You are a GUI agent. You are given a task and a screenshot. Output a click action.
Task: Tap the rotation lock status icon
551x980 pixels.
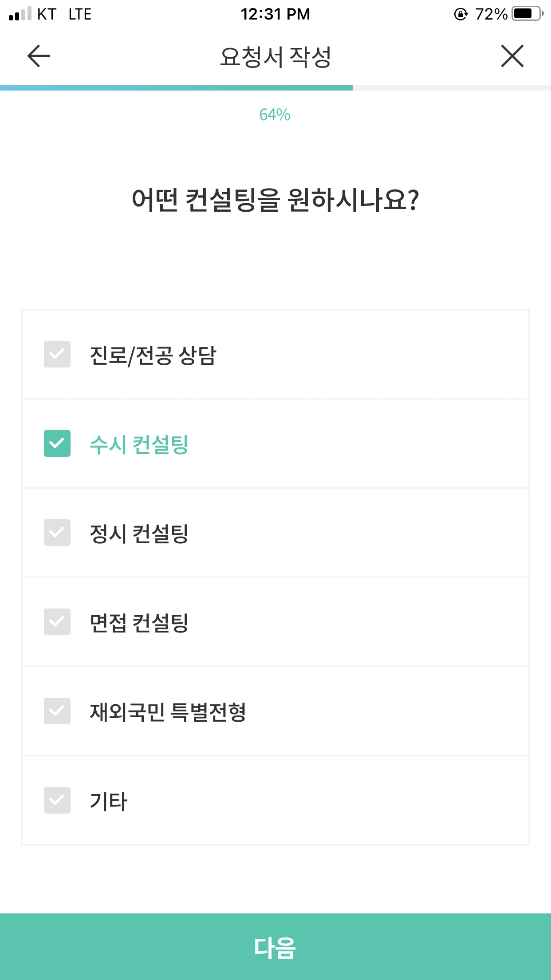(x=461, y=14)
